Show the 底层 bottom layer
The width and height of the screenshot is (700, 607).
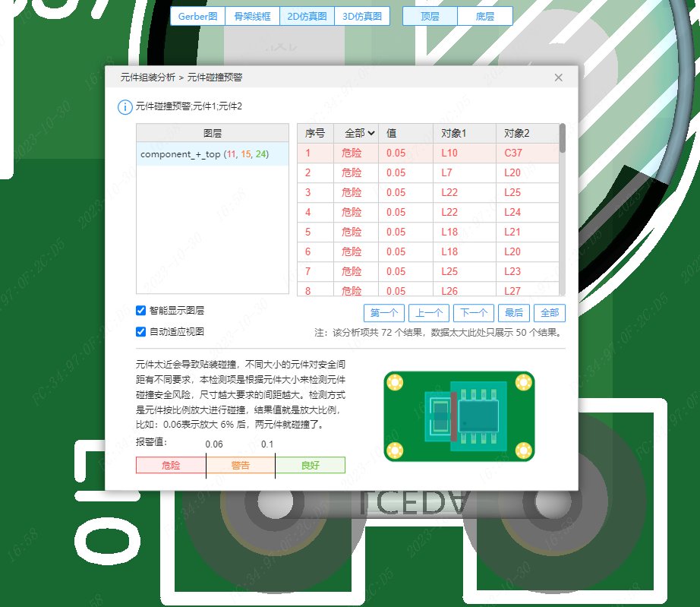(484, 16)
